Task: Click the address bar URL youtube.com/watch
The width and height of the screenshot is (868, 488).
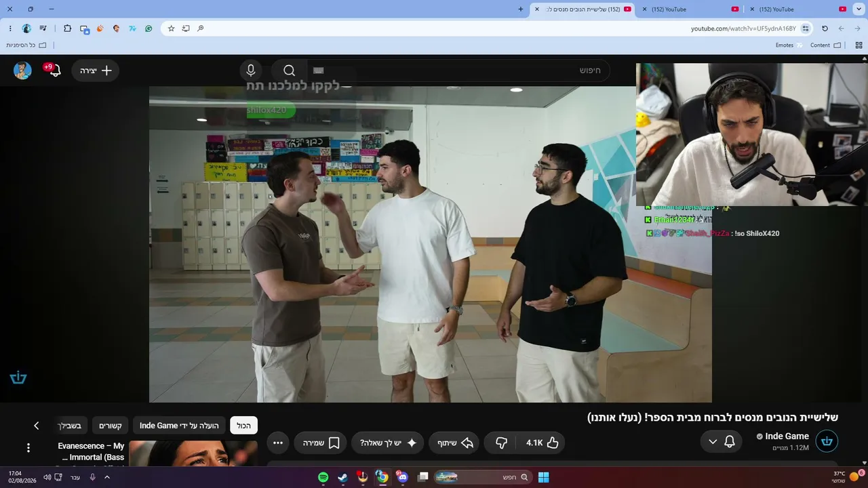Action: click(743, 28)
